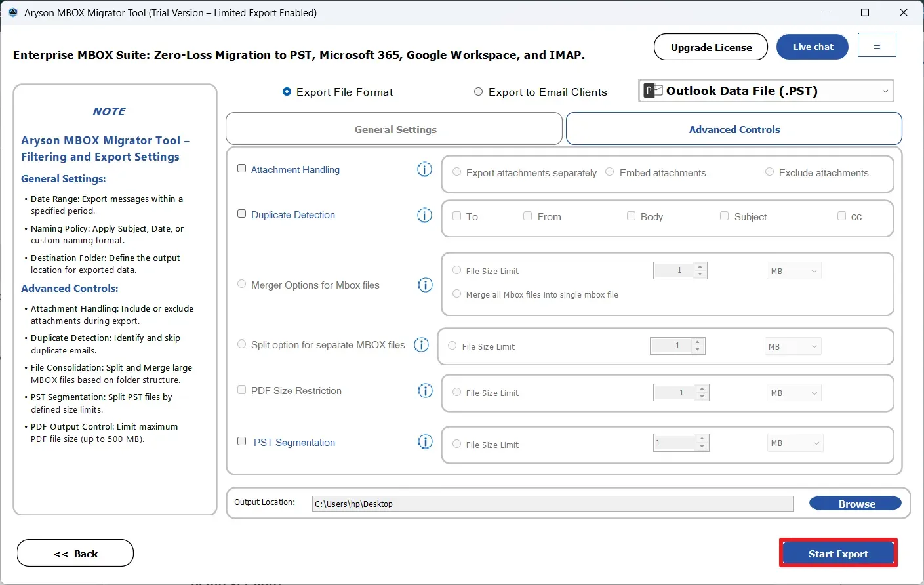Click the PST Segmentation file size input
Screen dimensions: 924x585
coord(675,443)
